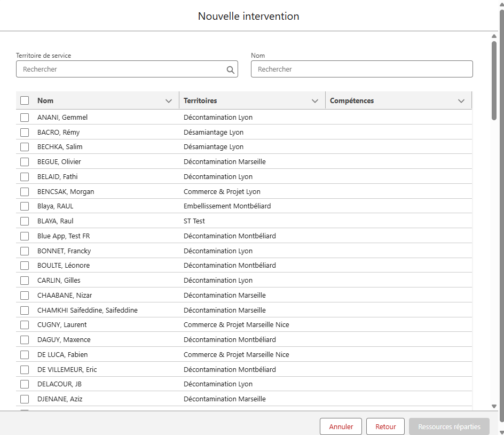The image size is (504, 435).
Task: Tick the DAGUY, Maxence checkbox
Action: click(x=25, y=340)
